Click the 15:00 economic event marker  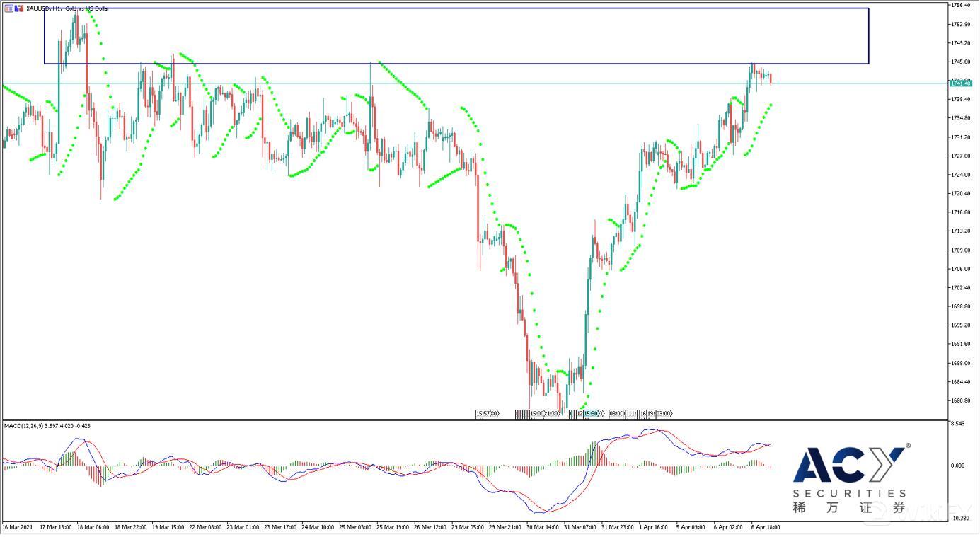coord(537,413)
